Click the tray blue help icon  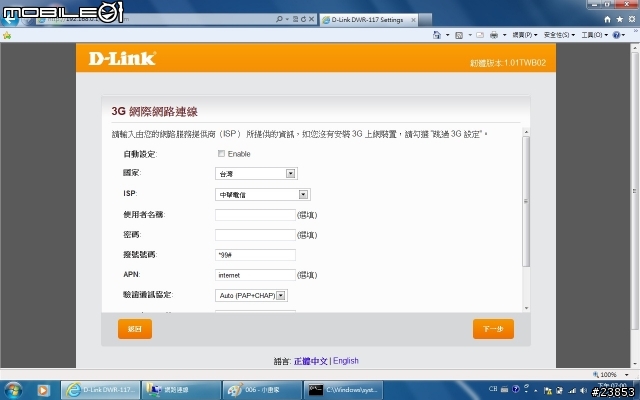(516, 389)
